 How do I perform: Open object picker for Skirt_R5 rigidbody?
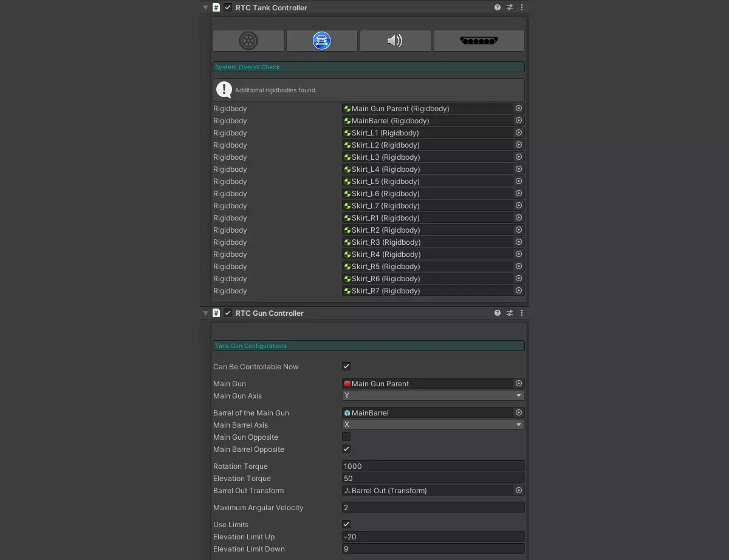[x=519, y=266]
